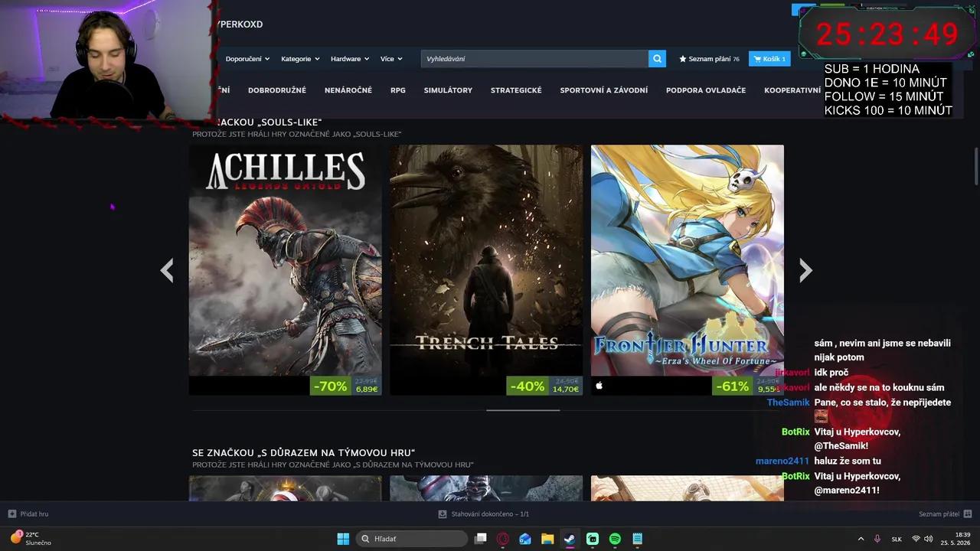Open the weather widget 22°C Slunečno
The height and width of the screenshot is (551, 980).
(31, 539)
